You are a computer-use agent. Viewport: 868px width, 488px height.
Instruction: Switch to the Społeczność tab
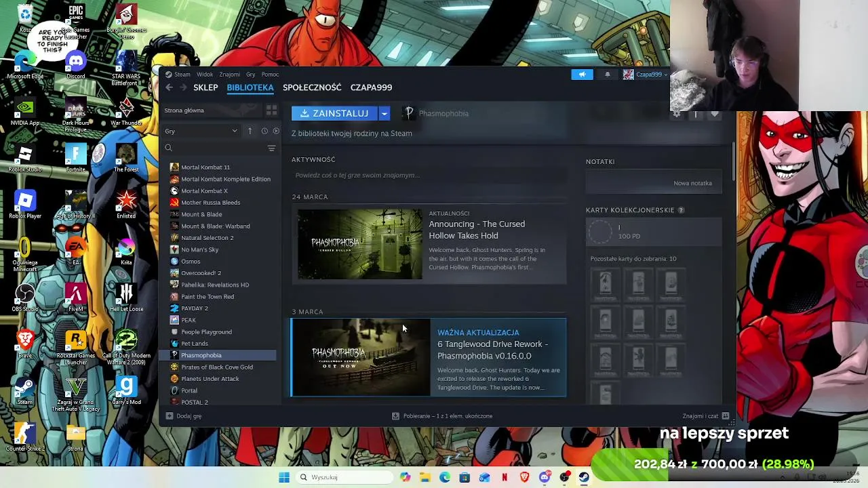pos(312,87)
